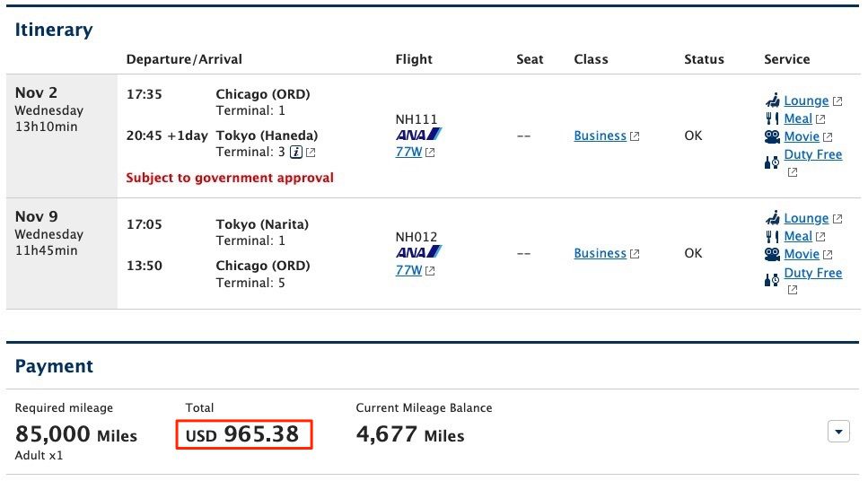Click the Lounge seat icon for Nov 9 flight
The height and width of the screenshot is (481, 868).
point(772,217)
